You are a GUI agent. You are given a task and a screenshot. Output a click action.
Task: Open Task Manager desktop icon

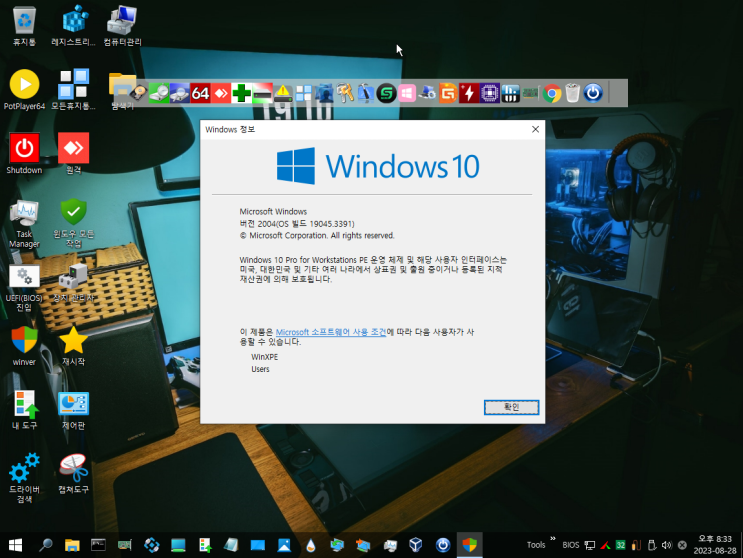tap(24, 224)
